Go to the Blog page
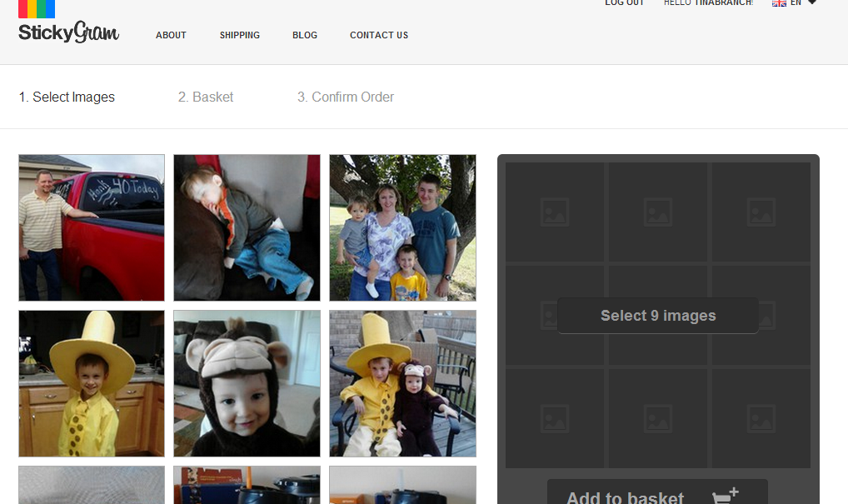848x504 pixels. point(305,35)
